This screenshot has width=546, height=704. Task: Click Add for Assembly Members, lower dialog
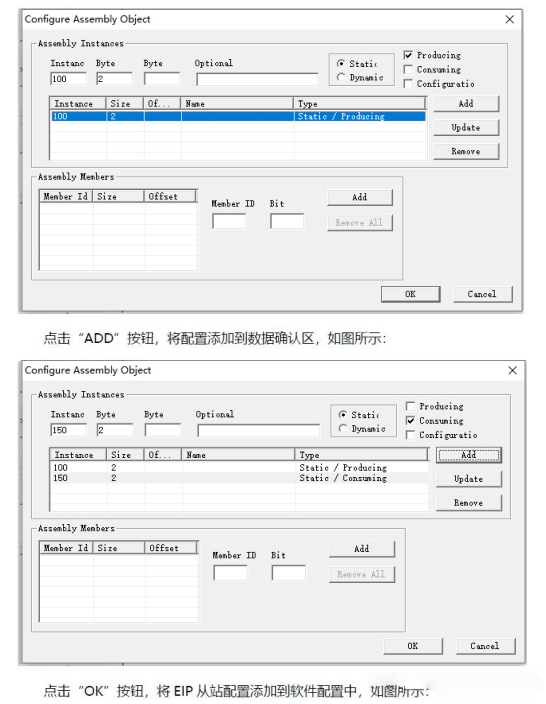[362, 549]
